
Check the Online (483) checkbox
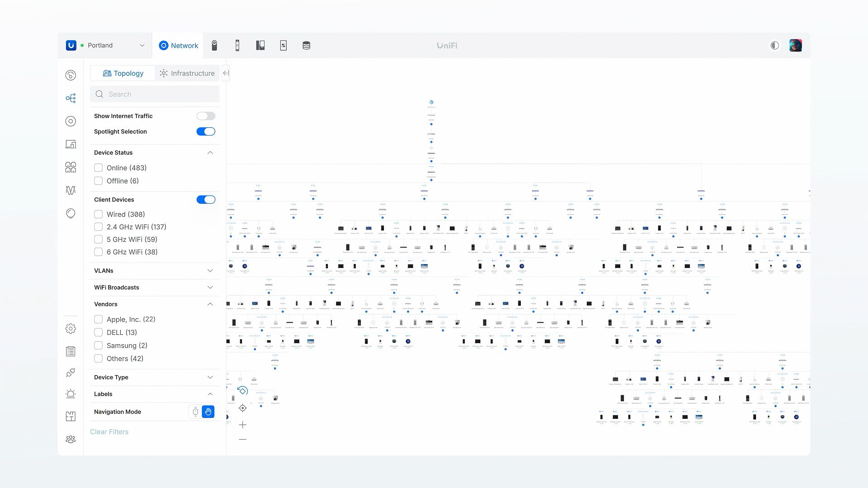click(x=98, y=168)
